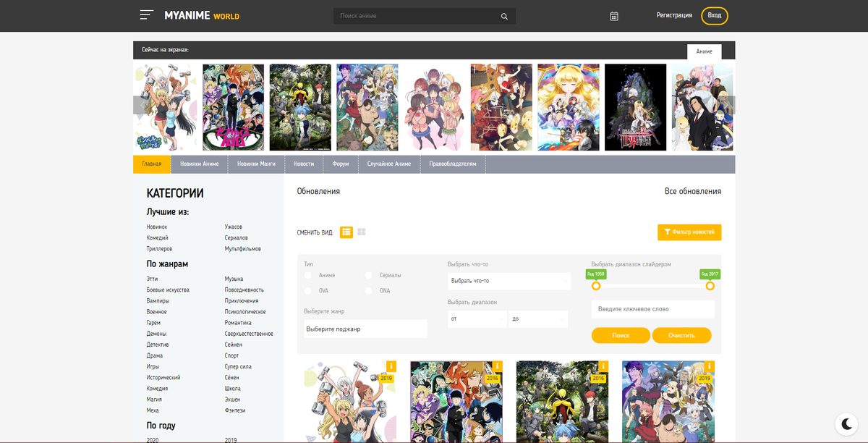The height and width of the screenshot is (443, 868).
Task: Click the Год 2017 slider handle
Action: (710, 286)
